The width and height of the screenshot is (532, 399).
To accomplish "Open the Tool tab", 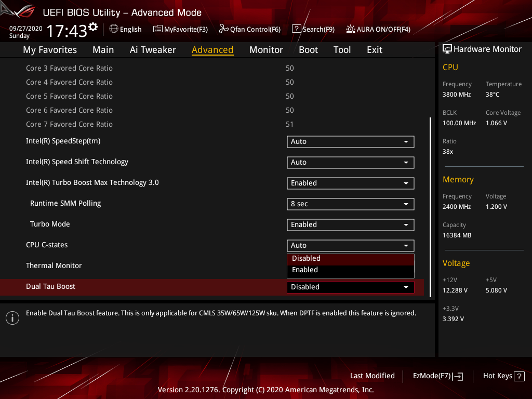I will tap(342, 50).
